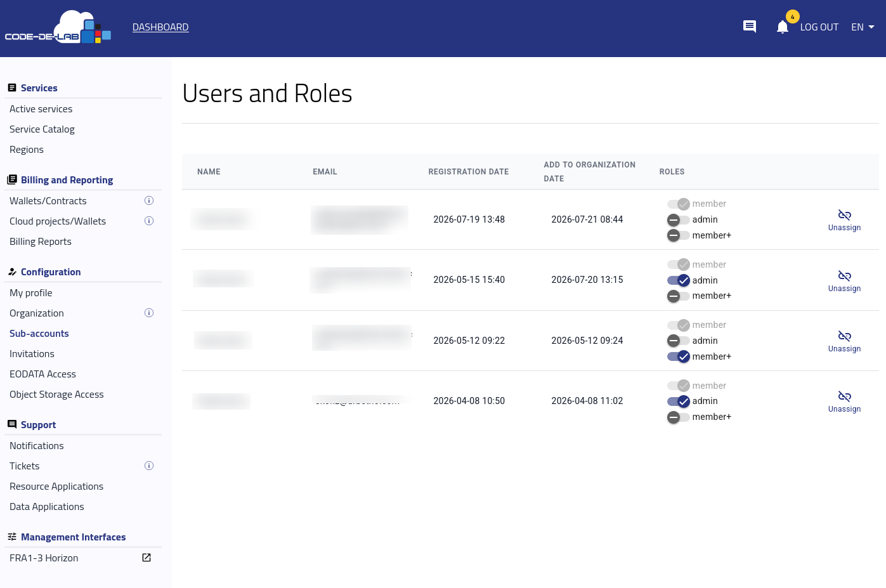Click the info icon next to Organization
This screenshot has width=886, height=588.
tap(149, 313)
